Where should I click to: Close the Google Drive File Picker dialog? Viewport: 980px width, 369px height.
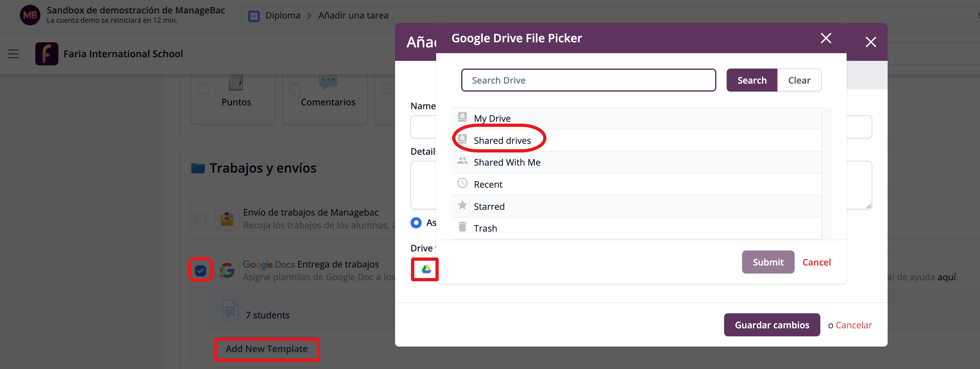[x=825, y=38]
